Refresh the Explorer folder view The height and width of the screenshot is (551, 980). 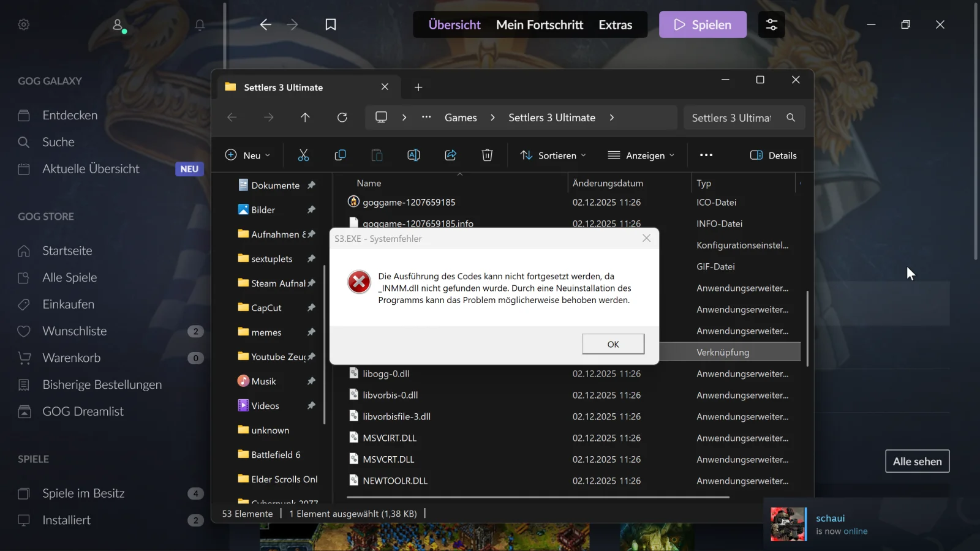342,118
